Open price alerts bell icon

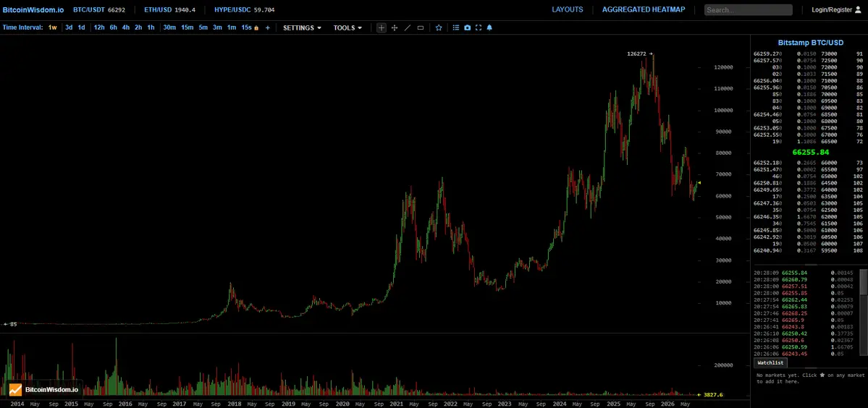coord(489,27)
